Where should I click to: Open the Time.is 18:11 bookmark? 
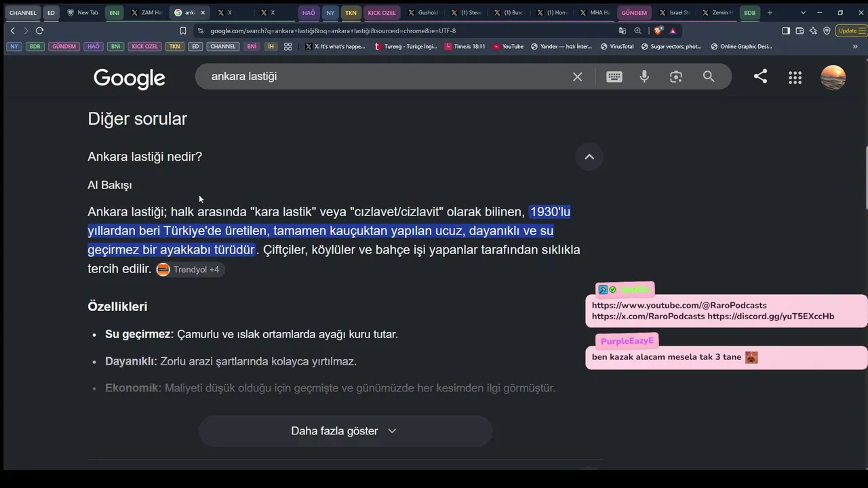tap(465, 46)
